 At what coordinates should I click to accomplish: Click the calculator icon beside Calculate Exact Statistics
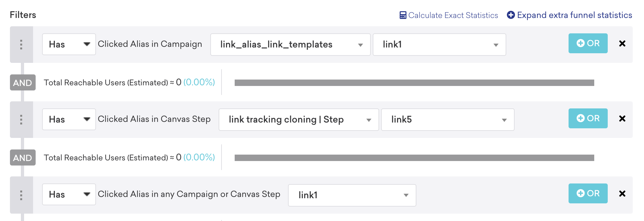(403, 15)
